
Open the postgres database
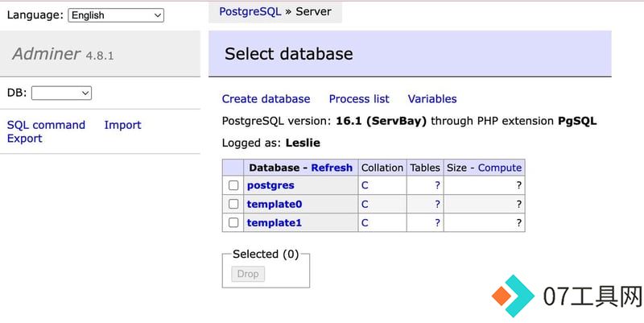270,185
